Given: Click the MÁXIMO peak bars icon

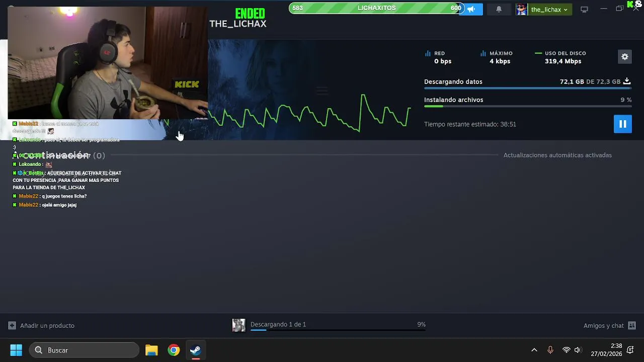Looking at the screenshot, I should 483,53.
